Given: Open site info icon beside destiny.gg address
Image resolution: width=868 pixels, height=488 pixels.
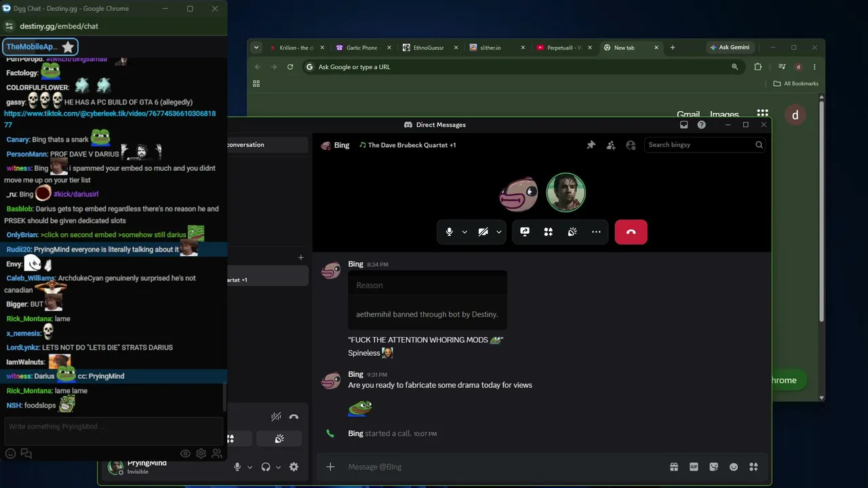Looking at the screenshot, I should click(9, 26).
